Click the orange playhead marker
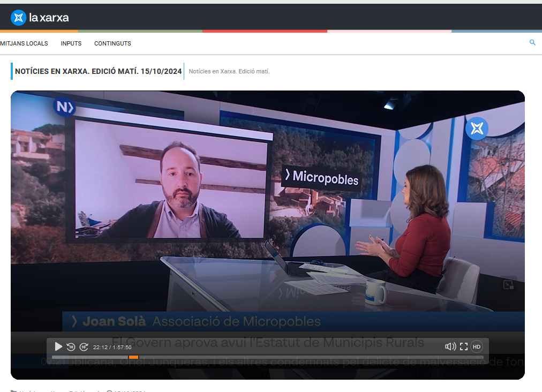 133,357
